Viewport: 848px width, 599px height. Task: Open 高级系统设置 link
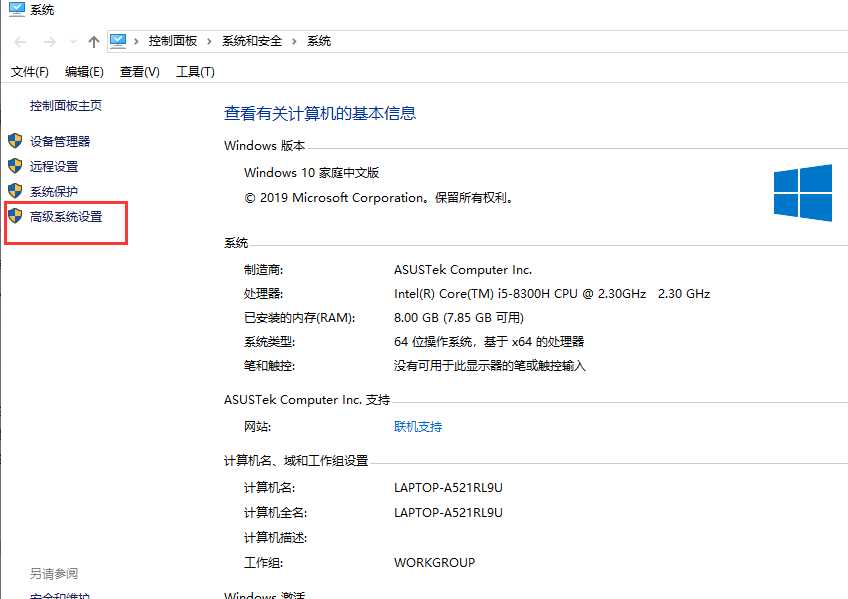(x=66, y=217)
